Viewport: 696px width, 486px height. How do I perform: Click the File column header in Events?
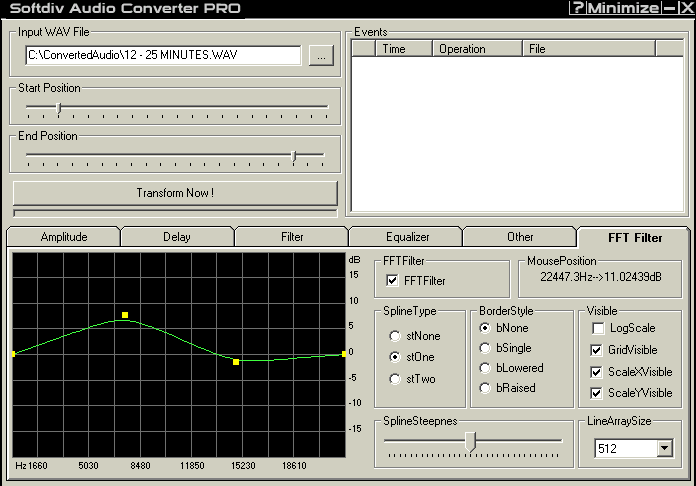click(589, 49)
